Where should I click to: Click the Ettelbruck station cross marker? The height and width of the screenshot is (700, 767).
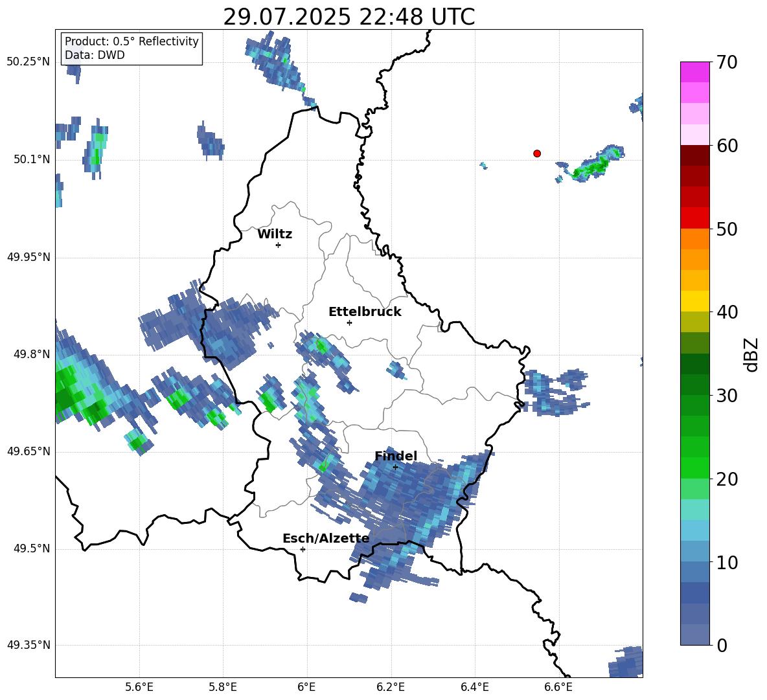349,322
